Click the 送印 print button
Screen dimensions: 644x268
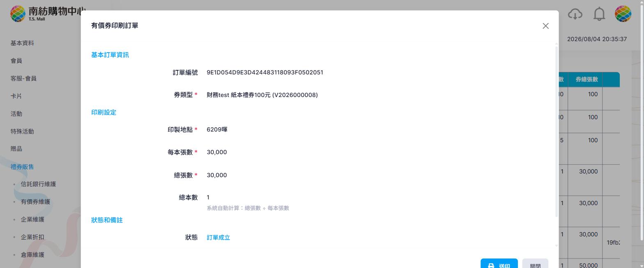(x=499, y=263)
